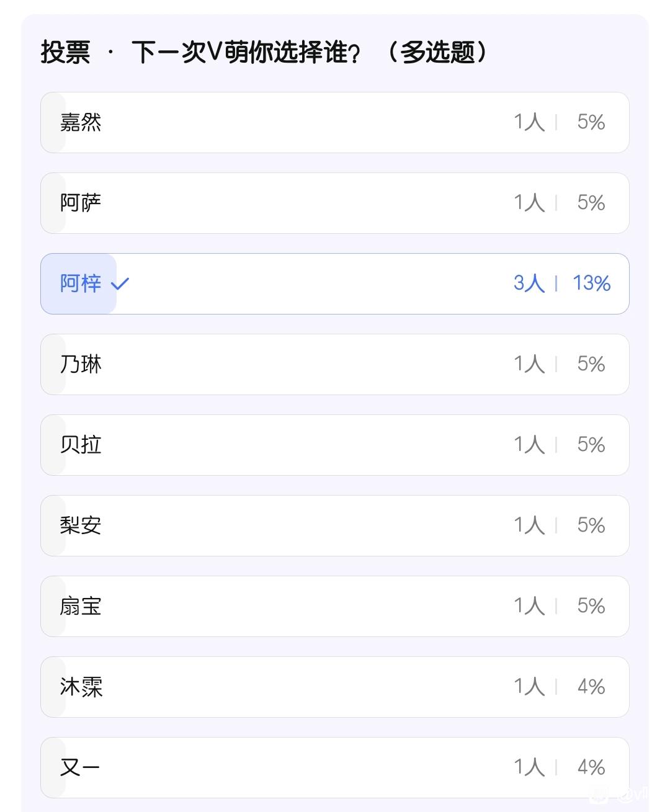Pick the 梨安 option
The width and height of the screenshot is (670, 812).
pyautogui.click(x=335, y=525)
